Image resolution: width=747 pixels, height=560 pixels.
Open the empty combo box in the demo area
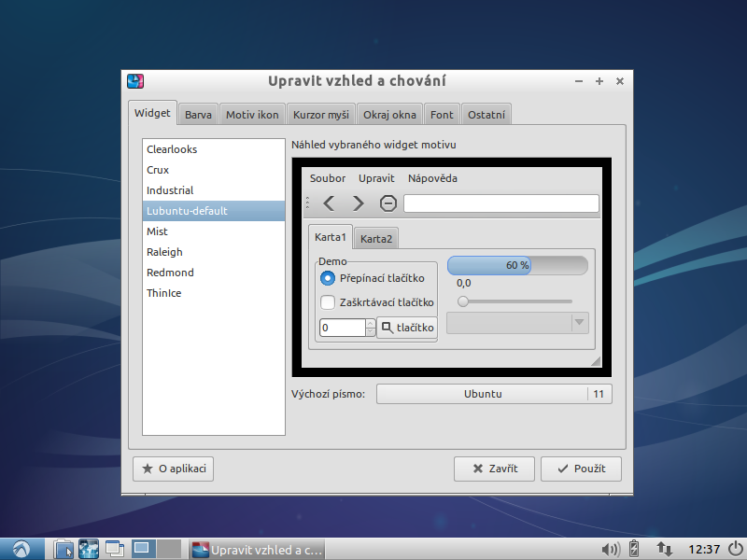click(x=516, y=322)
